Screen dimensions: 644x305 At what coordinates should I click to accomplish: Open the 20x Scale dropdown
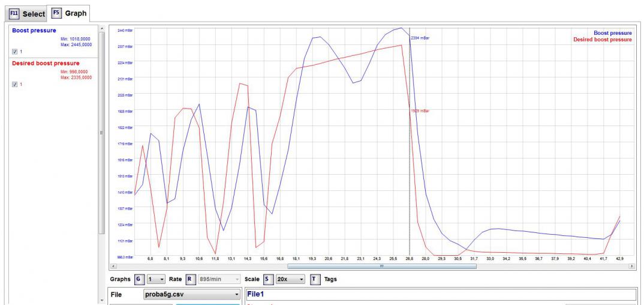tap(290, 279)
